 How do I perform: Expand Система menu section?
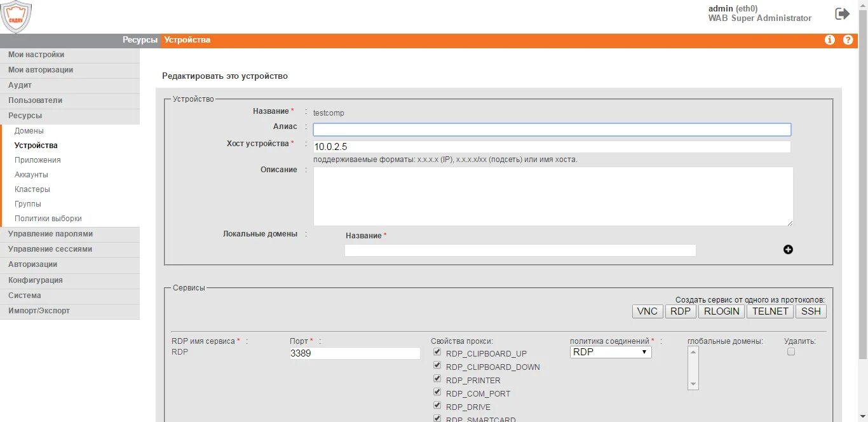tap(70, 296)
